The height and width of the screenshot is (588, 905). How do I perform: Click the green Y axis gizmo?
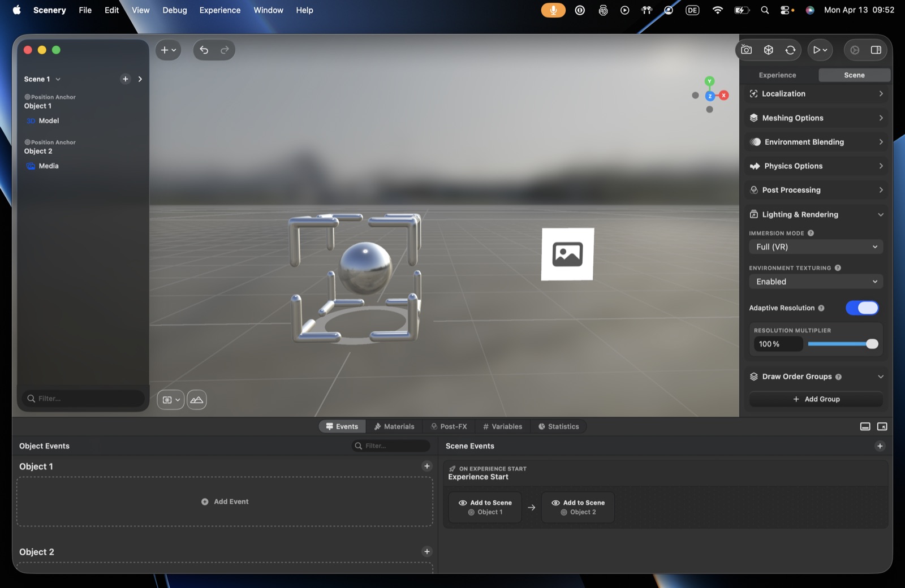[709, 81]
